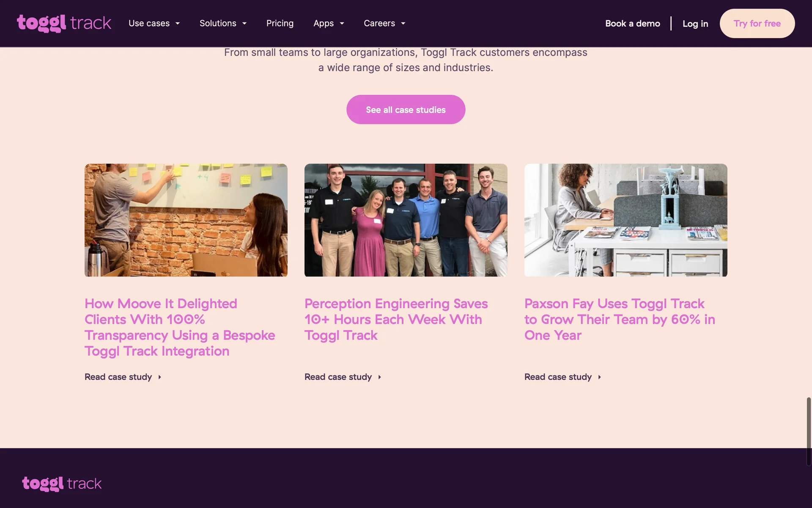812x508 pixels.
Task: Open the Solutions dropdown menu
Action: [x=223, y=23]
